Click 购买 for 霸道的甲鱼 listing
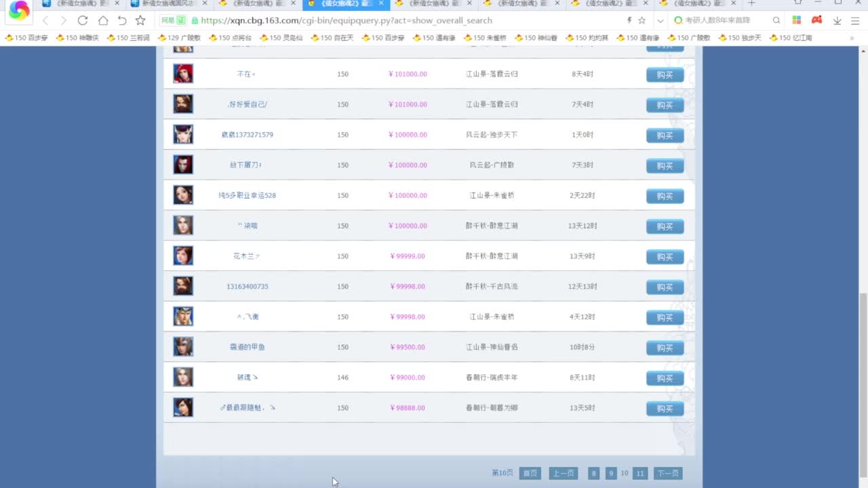Screen dimensions: 868x488 point(665,348)
